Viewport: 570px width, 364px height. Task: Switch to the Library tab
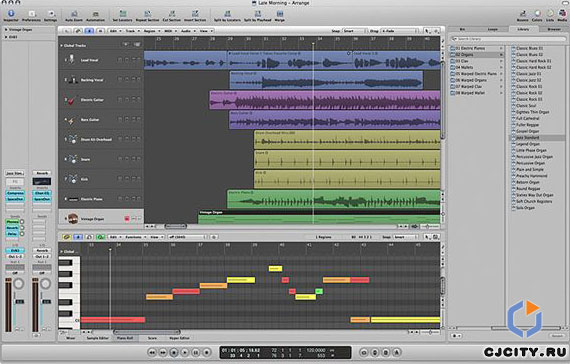click(x=523, y=29)
